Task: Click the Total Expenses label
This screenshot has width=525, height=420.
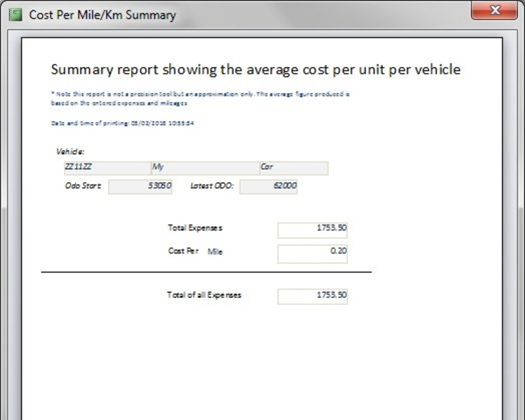Action: point(195,227)
